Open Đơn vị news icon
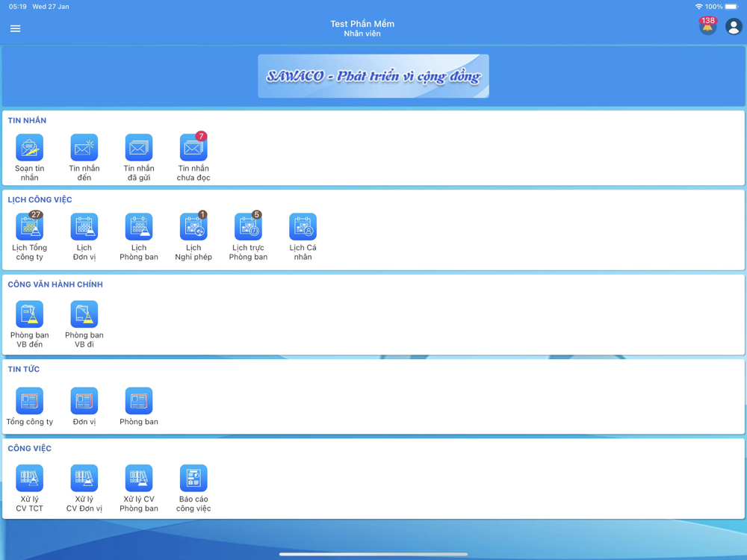 click(x=84, y=401)
